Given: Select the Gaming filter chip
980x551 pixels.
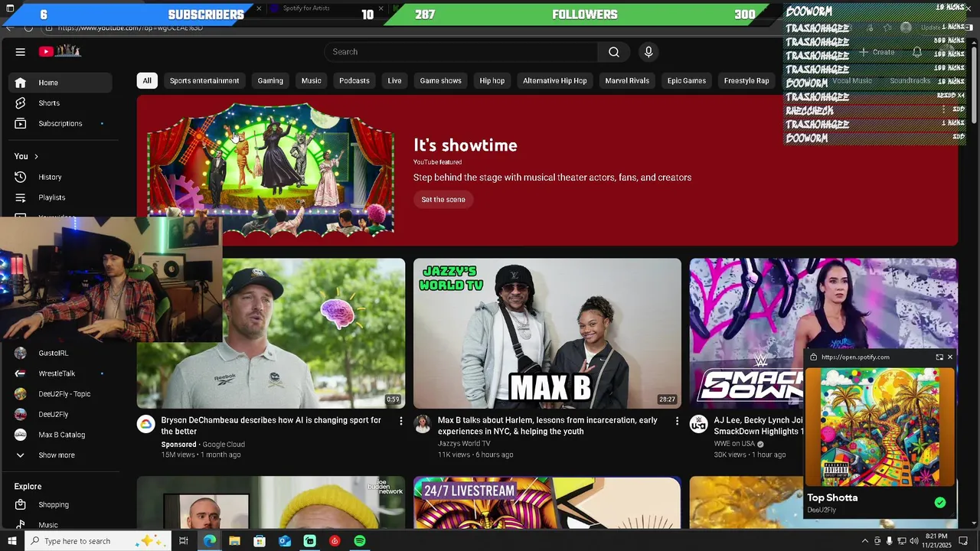Looking at the screenshot, I should [270, 80].
